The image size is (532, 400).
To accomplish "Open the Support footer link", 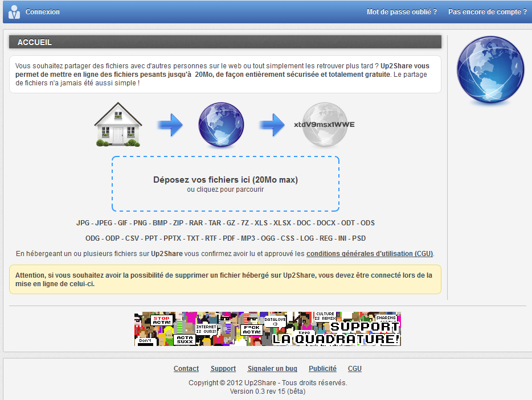I will pyautogui.click(x=223, y=369).
